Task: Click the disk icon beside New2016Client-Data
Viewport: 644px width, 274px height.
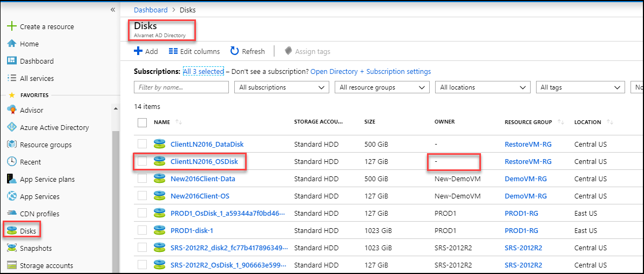Action: (159, 179)
